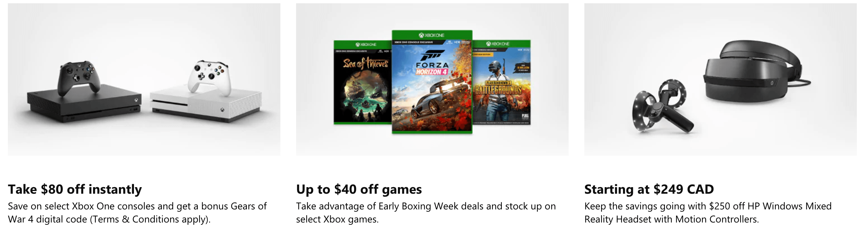Screen dimensions: 868x231
Task: Open the PUBG Battlegrounds game cover
Action: [501, 82]
